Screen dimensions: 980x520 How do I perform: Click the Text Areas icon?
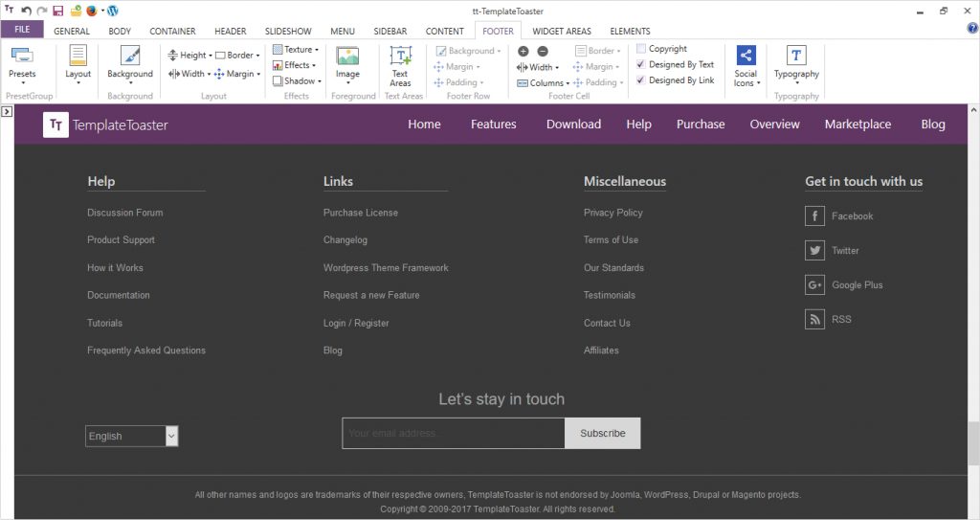400,65
